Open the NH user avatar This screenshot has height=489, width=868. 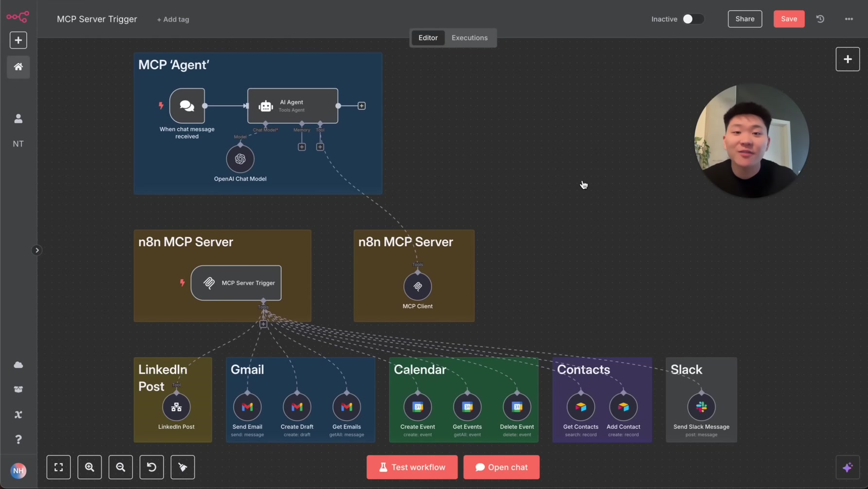18,471
